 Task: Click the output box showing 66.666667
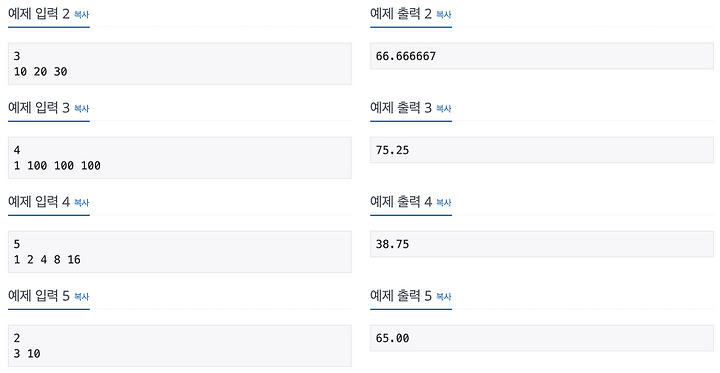[542, 56]
